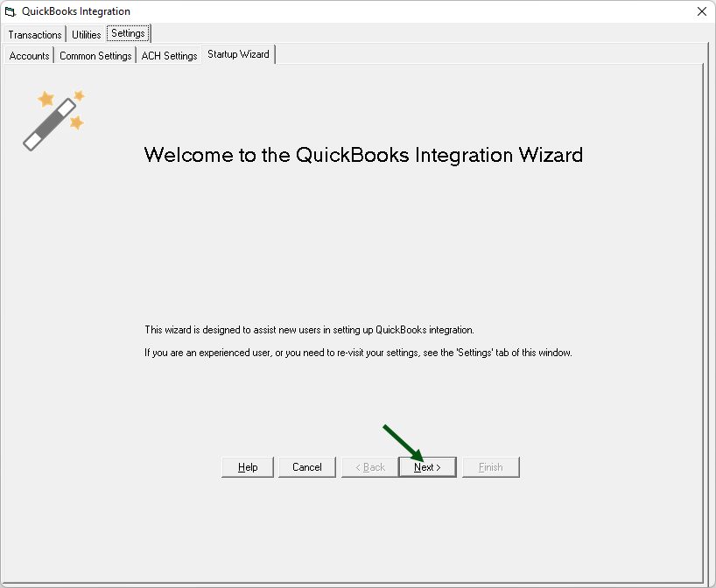716x588 pixels.
Task: Close the QuickBooks Integration window
Action: (702, 11)
